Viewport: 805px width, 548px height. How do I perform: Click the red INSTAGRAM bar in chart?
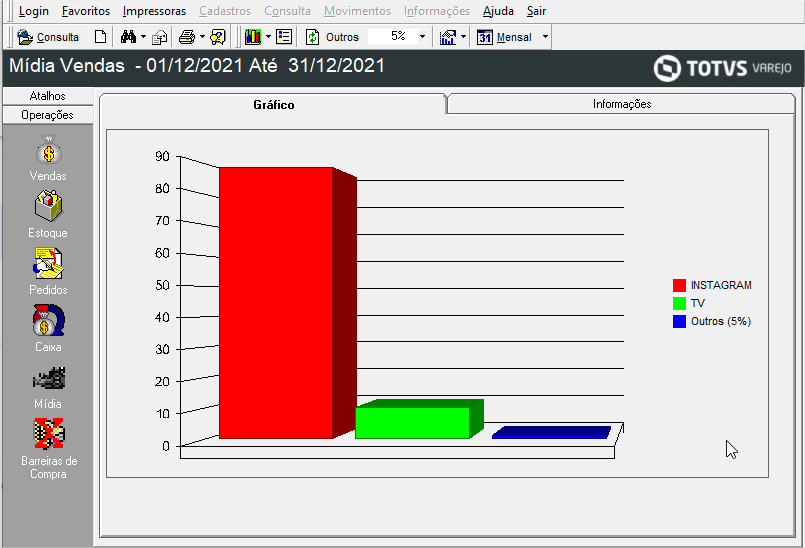click(276, 303)
